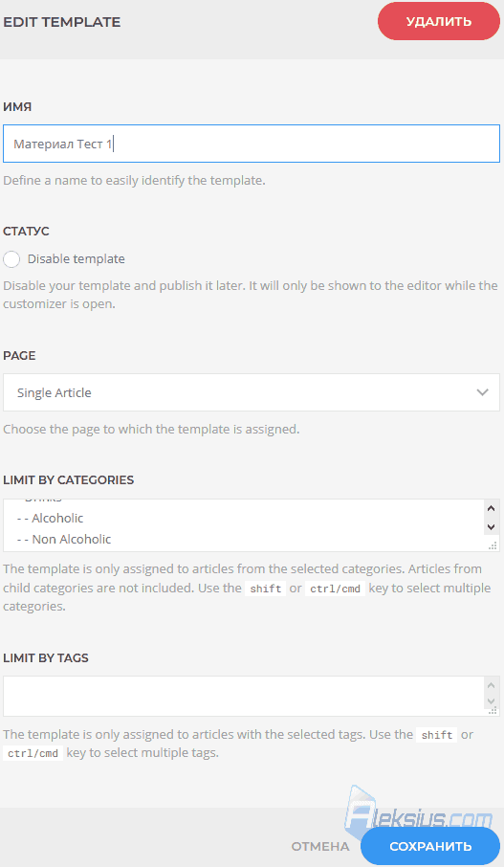Enable the Disable template checkbox
This screenshot has width=504, height=867.
pyautogui.click(x=11, y=258)
